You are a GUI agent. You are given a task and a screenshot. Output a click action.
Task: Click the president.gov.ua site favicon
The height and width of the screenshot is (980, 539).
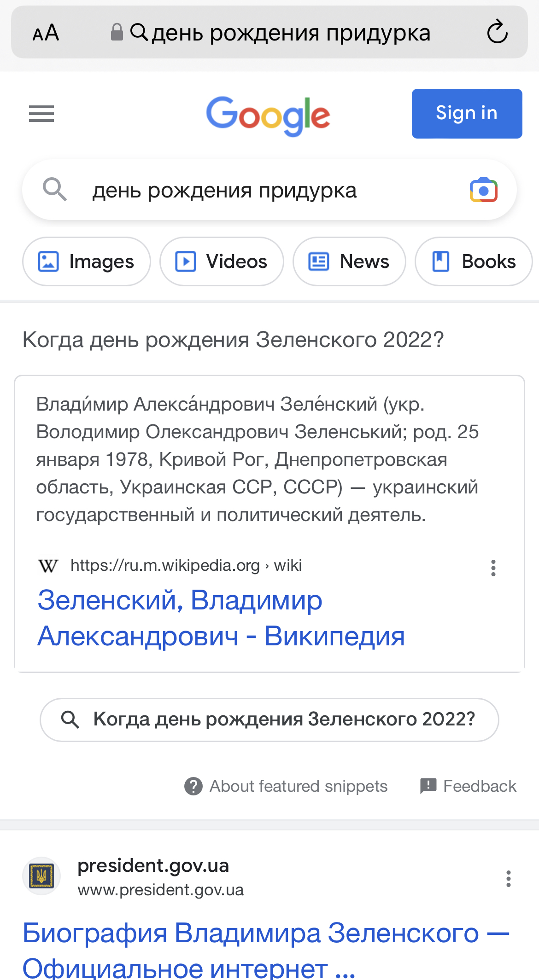[x=41, y=876]
